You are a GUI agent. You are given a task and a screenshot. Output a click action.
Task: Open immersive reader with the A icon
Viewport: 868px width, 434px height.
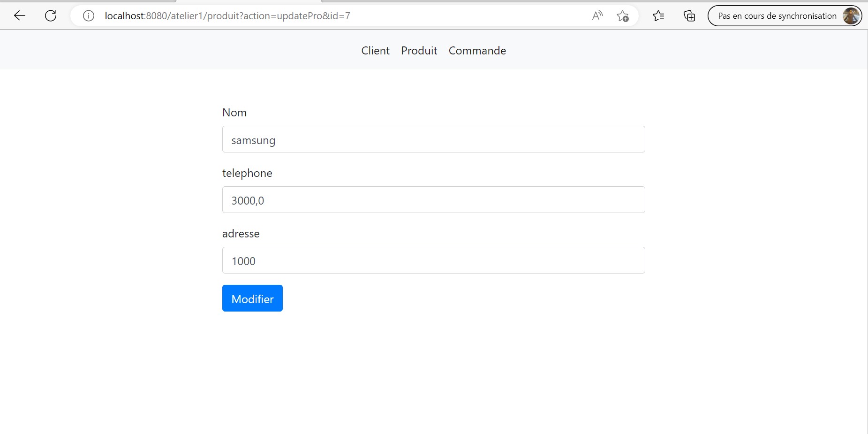(x=597, y=15)
